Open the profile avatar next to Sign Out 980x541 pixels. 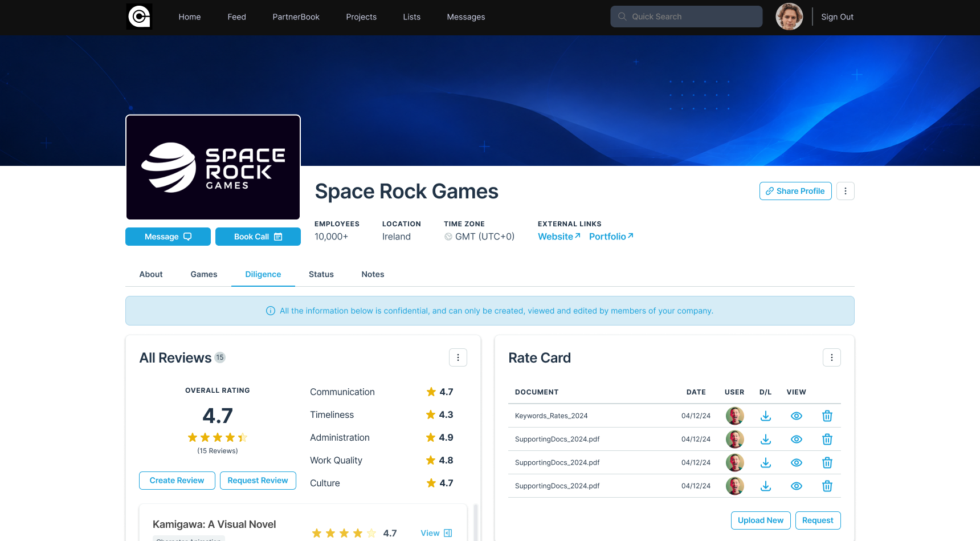[x=789, y=17]
